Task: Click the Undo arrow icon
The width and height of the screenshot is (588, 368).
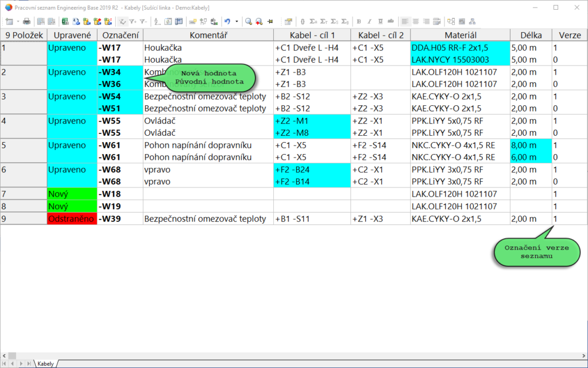Action: 227,21
